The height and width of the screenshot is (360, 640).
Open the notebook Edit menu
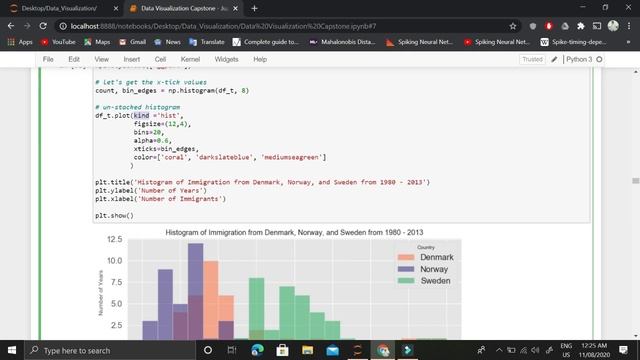tap(74, 59)
